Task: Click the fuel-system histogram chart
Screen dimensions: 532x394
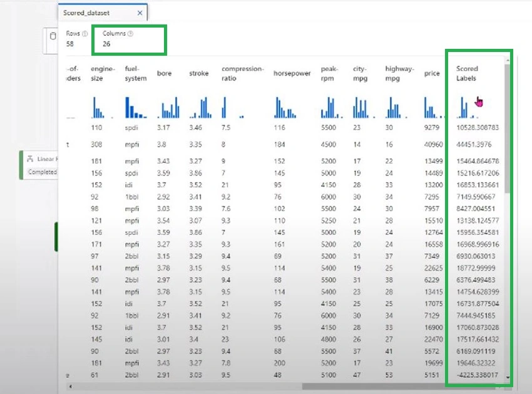Action: pos(136,107)
